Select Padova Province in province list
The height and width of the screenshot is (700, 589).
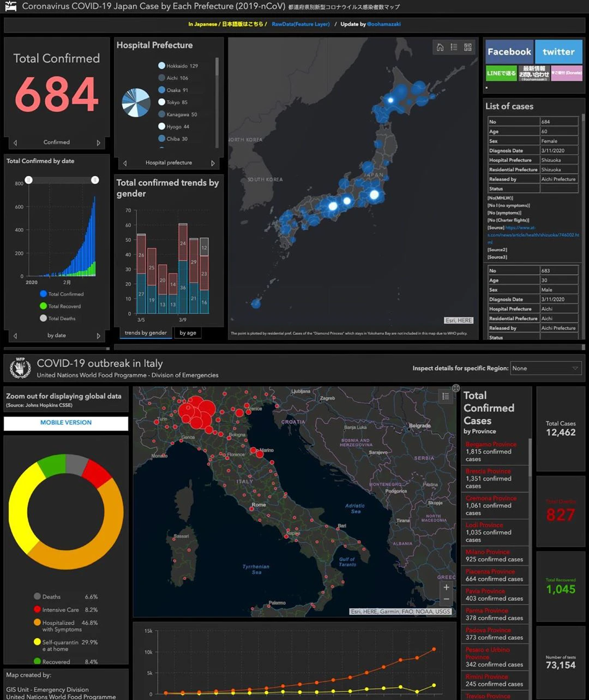tap(495, 633)
